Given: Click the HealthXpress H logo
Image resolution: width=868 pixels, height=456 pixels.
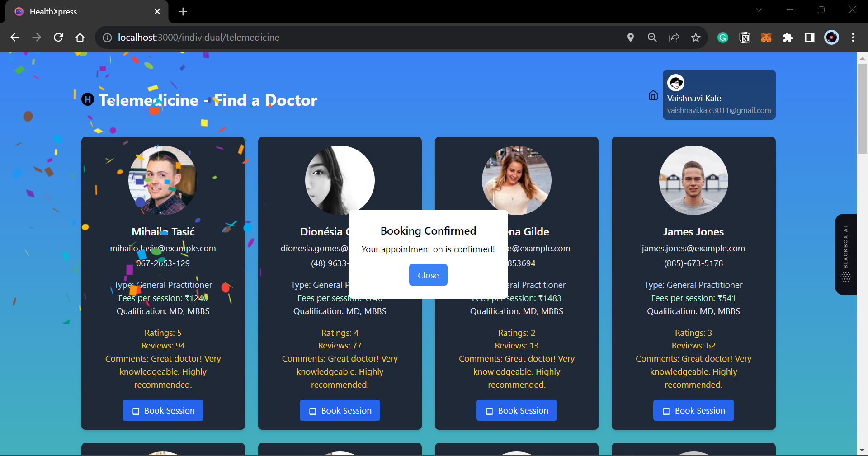Looking at the screenshot, I should pyautogui.click(x=88, y=99).
